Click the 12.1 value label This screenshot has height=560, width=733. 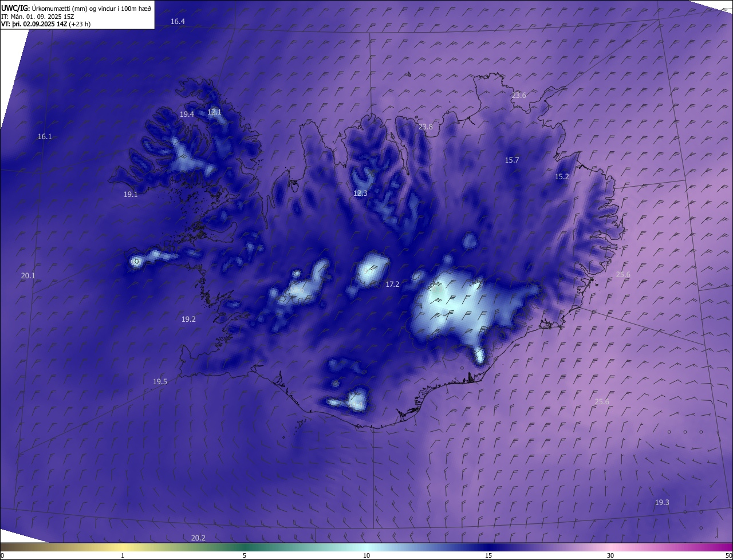click(214, 112)
